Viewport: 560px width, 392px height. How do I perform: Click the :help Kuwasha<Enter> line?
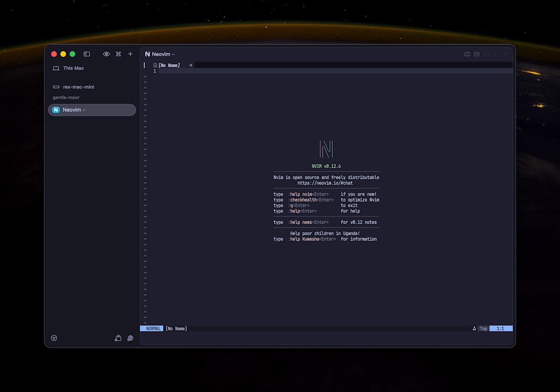tap(325, 239)
